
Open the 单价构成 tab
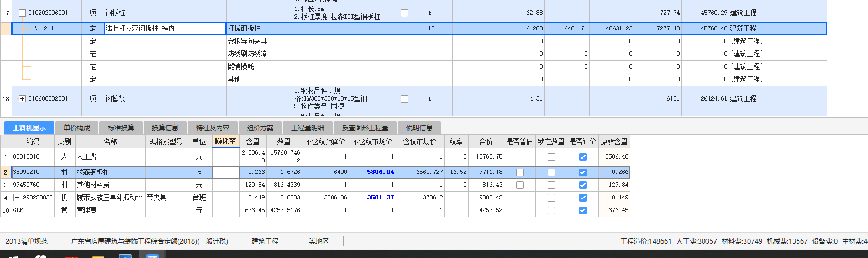(76, 128)
